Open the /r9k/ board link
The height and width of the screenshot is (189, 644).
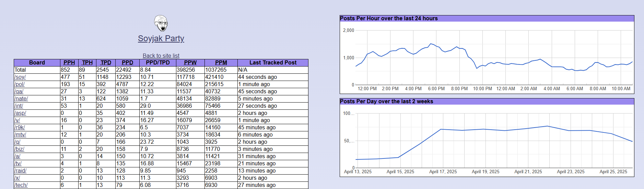[x=20, y=128]
